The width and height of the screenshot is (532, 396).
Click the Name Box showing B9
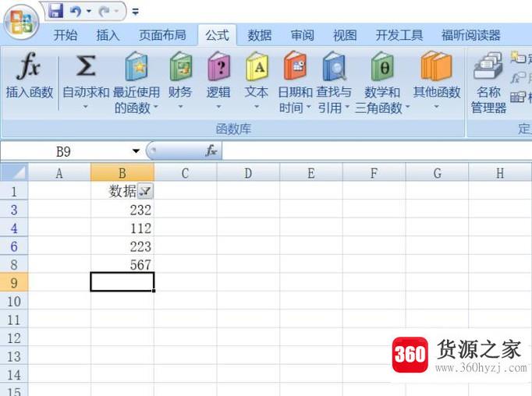65,151
